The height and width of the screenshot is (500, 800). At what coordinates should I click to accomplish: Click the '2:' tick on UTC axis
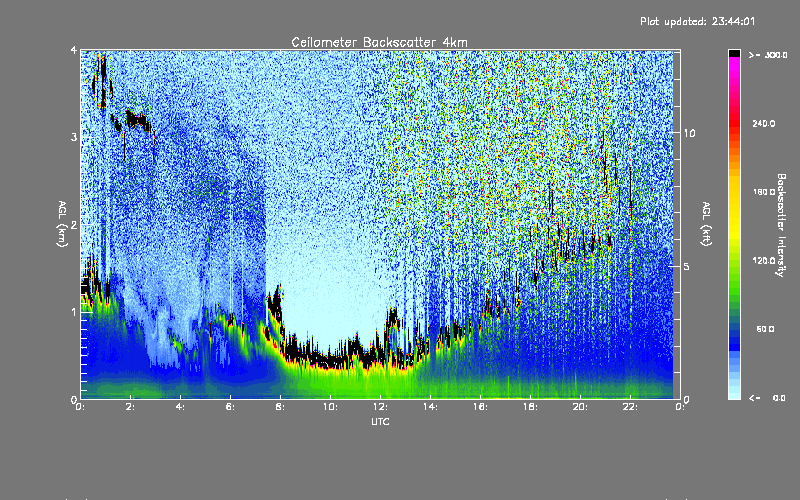coord(130,407)
